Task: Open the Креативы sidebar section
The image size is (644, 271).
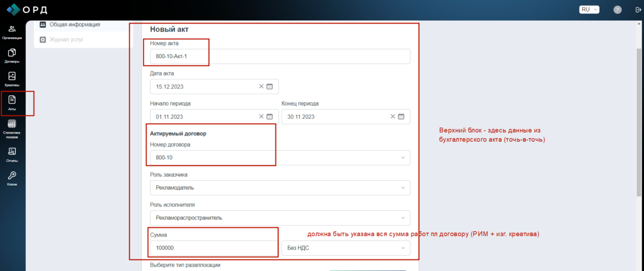Action: pyautogui.click(x=12, y=80)
